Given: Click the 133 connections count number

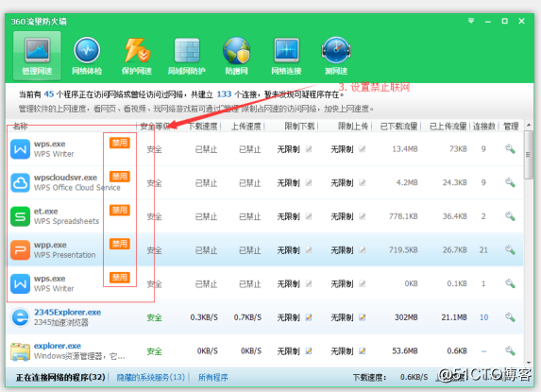Looking at the screenshot, I should click(224, 94).
